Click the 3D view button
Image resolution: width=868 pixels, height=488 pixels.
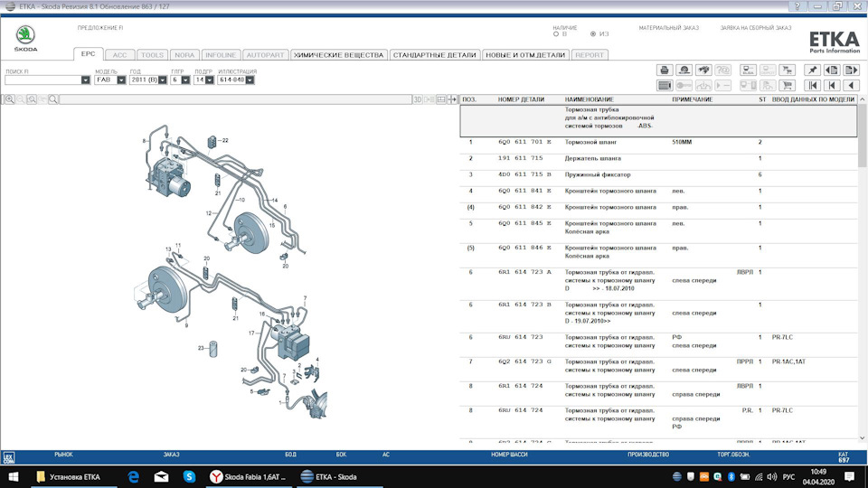tap(418, 99)
